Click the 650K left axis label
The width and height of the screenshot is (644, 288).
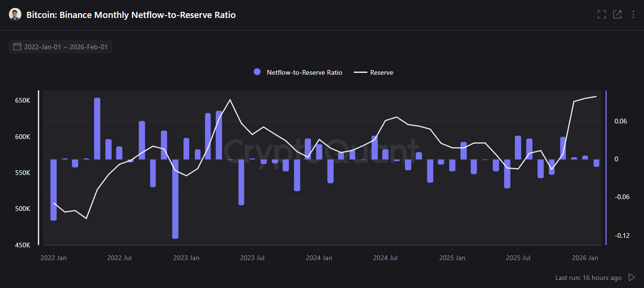point(23,101)
